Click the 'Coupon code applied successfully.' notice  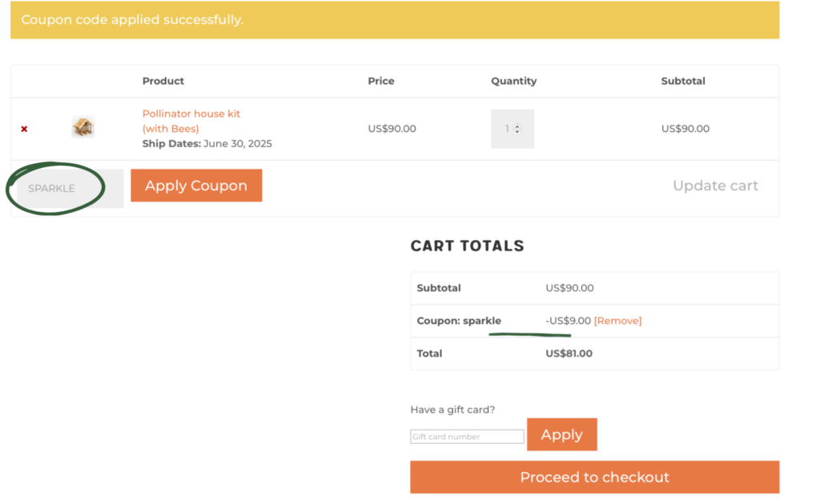coord(395,20)
